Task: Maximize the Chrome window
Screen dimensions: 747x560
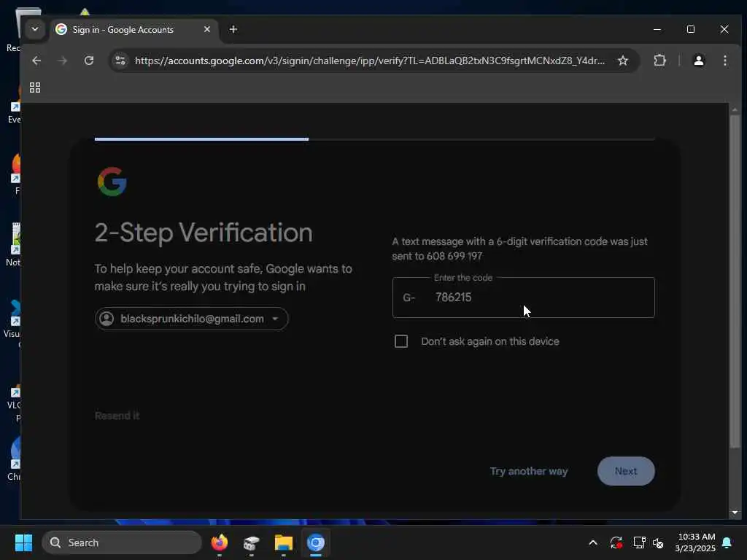Action: pos(691,29)
